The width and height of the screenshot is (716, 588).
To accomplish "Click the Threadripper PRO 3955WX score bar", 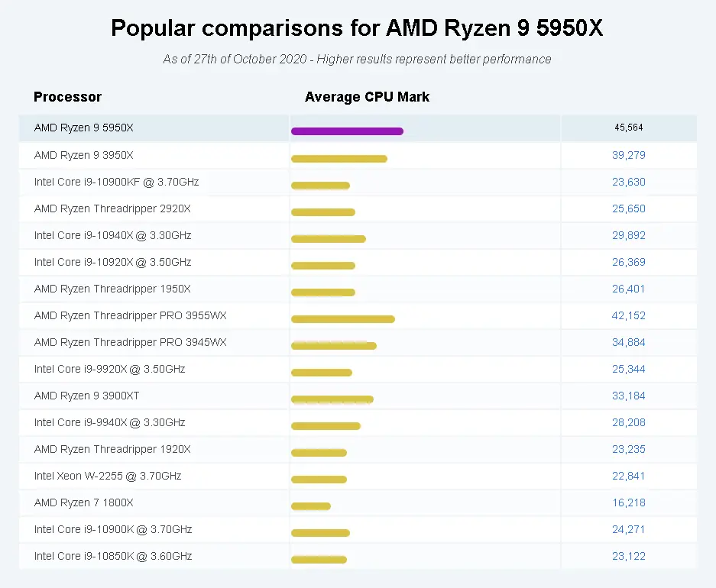I will [343, 319].
